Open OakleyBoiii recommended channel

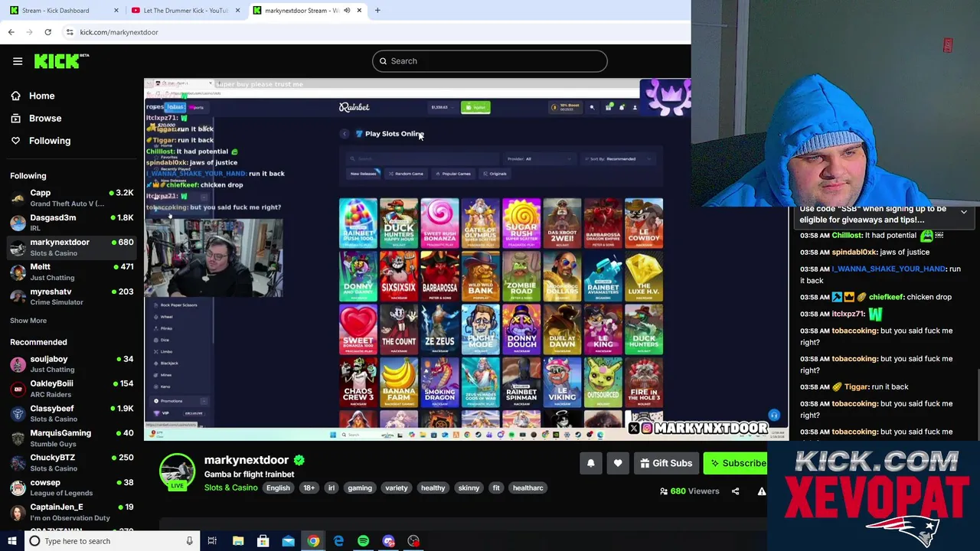click(x=72, y=389)
